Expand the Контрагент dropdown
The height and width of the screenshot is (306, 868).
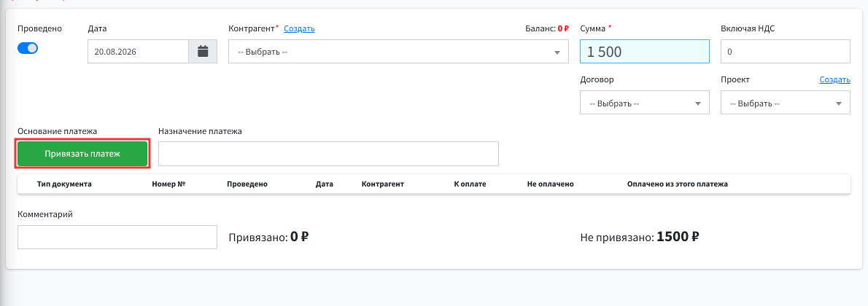398,52
